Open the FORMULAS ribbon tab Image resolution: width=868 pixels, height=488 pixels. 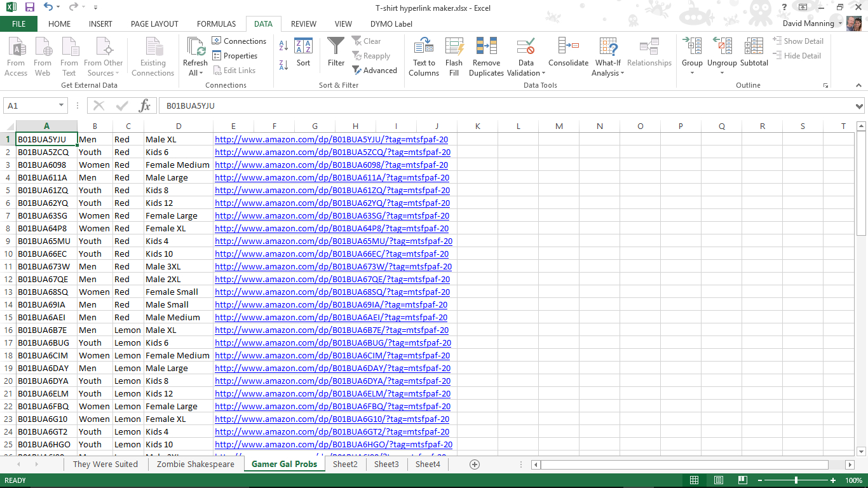pyautogui.click(x=216, y=24)
